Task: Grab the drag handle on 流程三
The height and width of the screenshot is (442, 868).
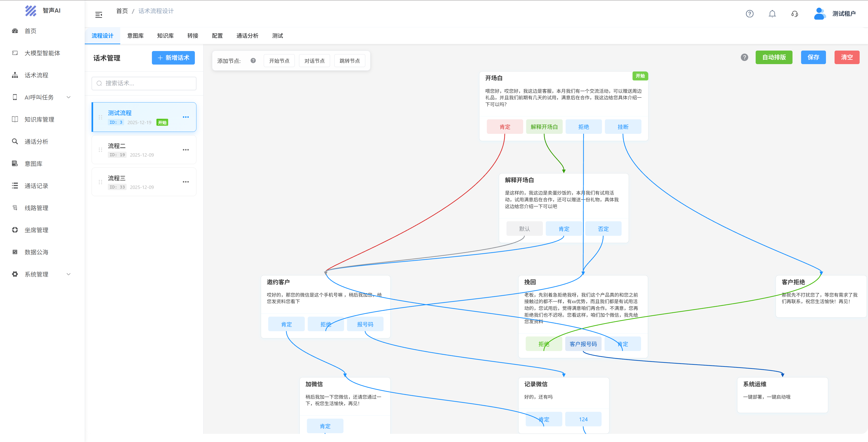Action: click(100, 182)
